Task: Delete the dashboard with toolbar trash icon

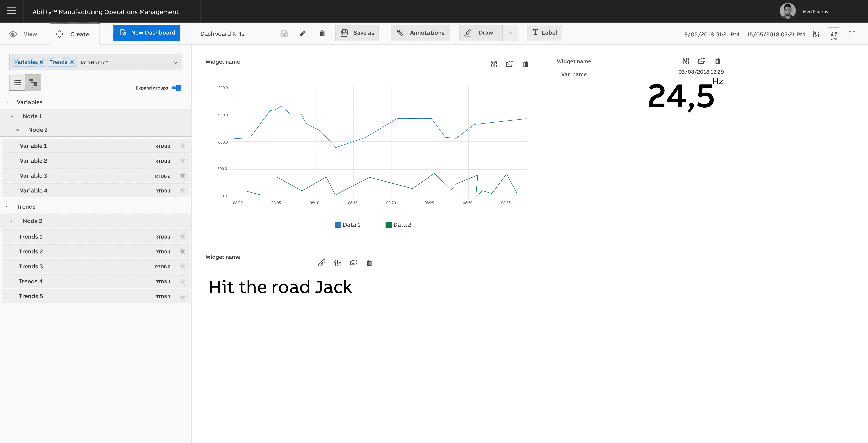Action: point(322,33)
